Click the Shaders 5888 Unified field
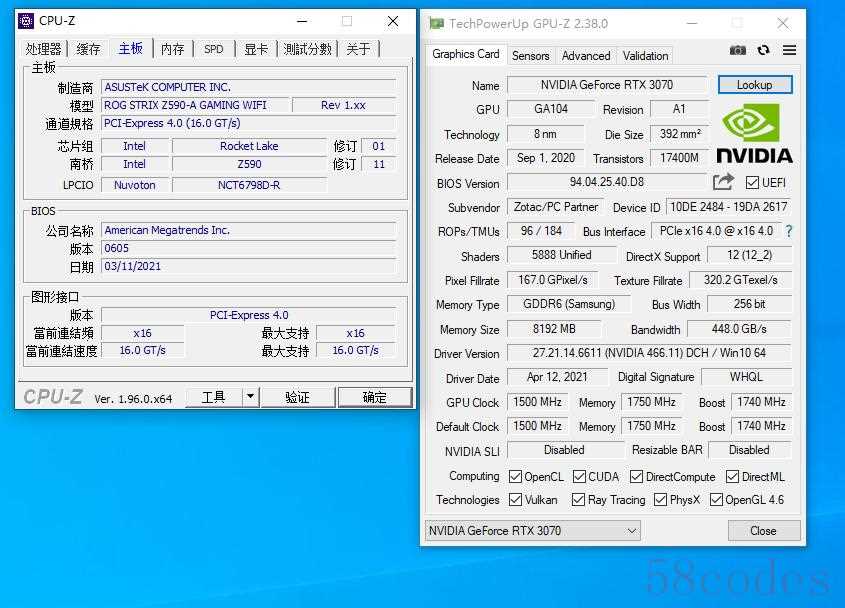 tap(562, 255)
